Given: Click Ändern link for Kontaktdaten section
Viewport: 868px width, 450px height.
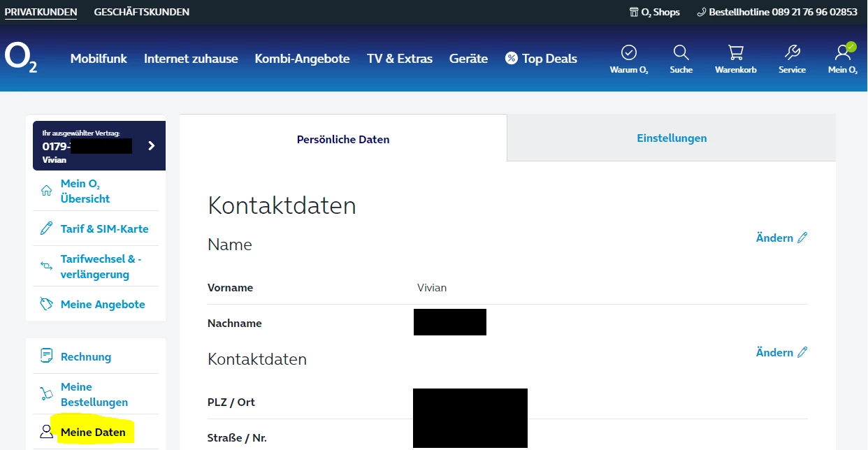Looking at the screenshot, I should click(774, 352).
